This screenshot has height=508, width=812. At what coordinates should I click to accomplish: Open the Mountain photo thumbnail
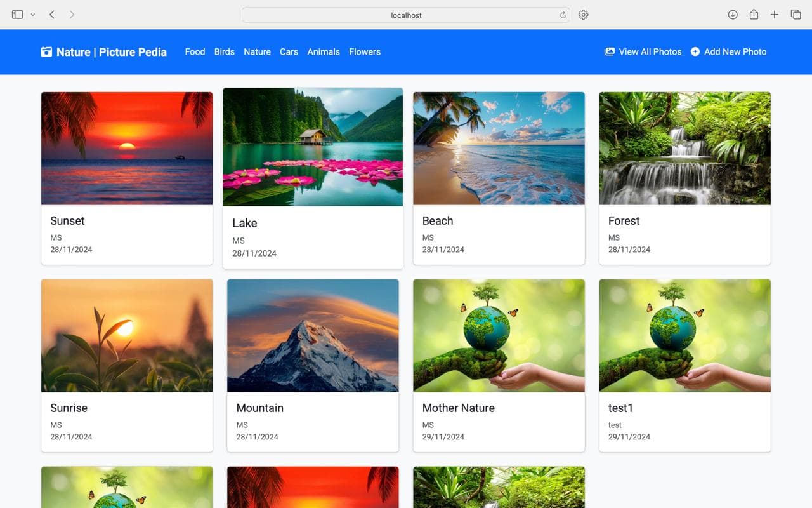click(313, 336)
